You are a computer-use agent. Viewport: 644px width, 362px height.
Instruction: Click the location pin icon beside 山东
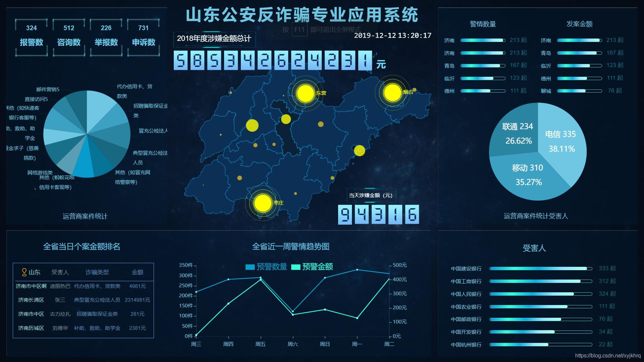click(x=24, y=272)
